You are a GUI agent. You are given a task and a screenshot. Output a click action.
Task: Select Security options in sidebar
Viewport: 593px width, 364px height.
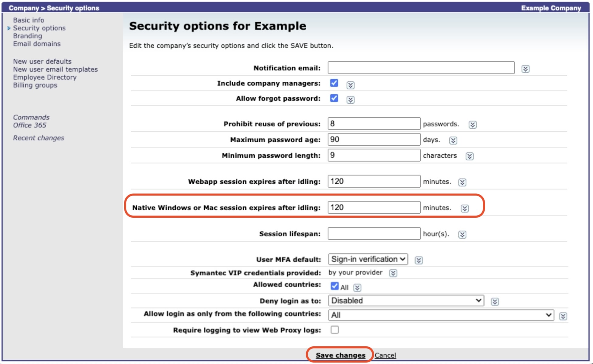39,28
